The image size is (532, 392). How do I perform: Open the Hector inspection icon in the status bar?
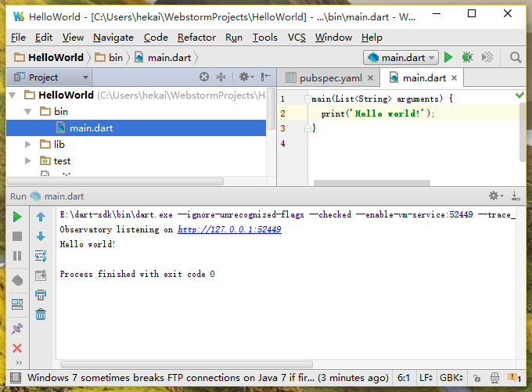click(494, 378)
